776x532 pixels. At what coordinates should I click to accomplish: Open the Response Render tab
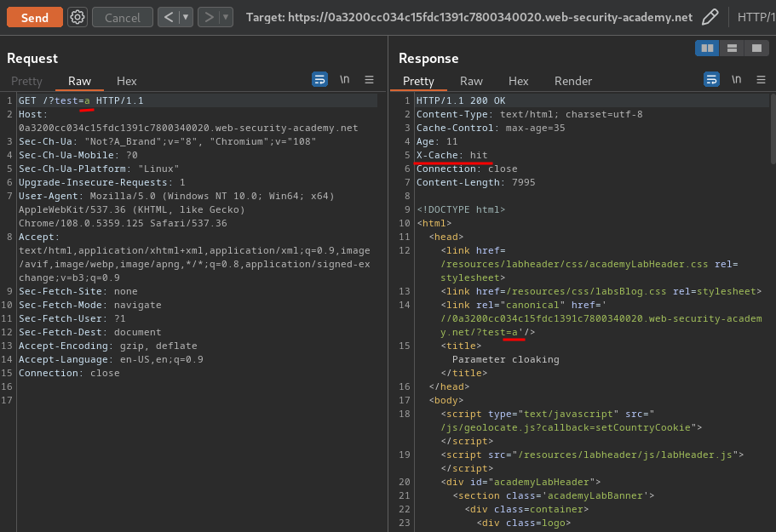[573, 81]
